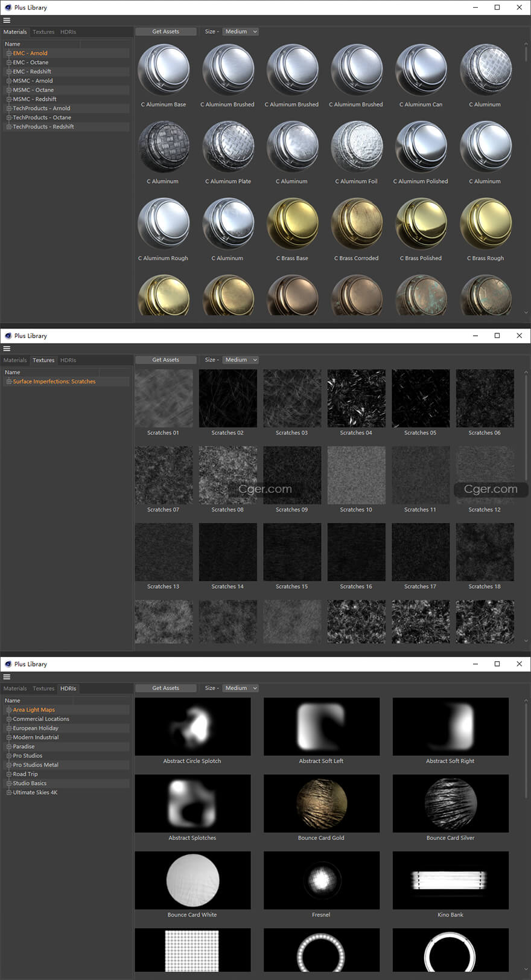
Task: Pick the Scratches 10 texture thumbnail
Action: point(357,475)
